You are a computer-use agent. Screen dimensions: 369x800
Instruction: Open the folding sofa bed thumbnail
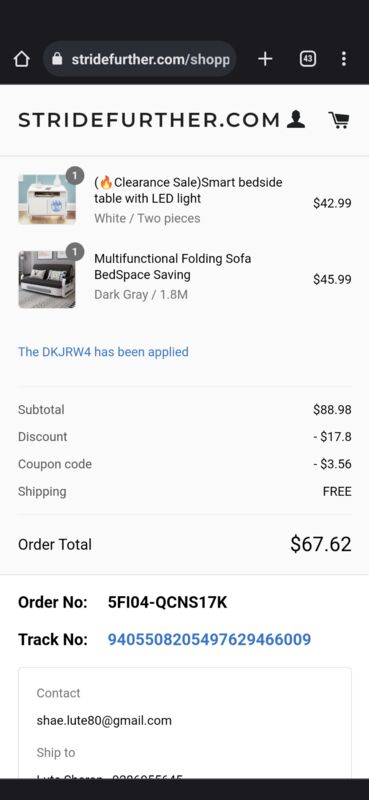pyautogui.click(x=47, y=280)
